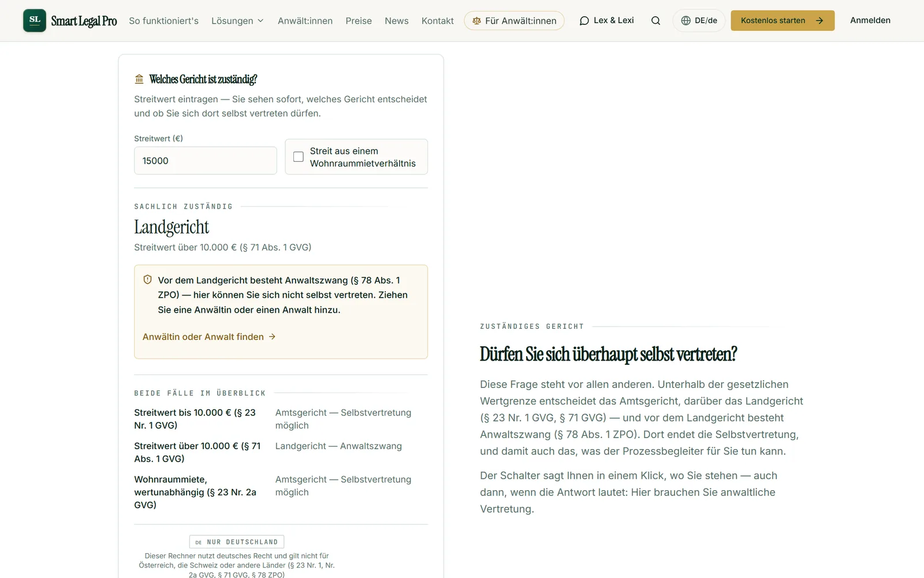Click Kostenlos starten button
The image size is (924, 578).
pos(783,21)
